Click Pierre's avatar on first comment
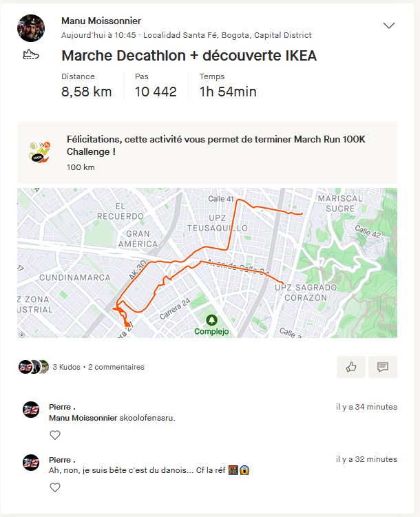This screenshot has height=517, width=420. point(31,410)
